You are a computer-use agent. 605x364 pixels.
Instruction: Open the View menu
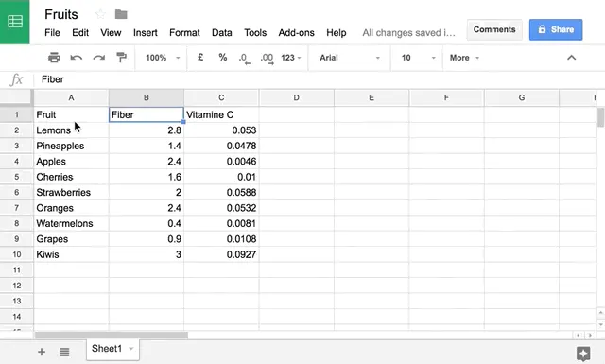[x=111, y=33]
